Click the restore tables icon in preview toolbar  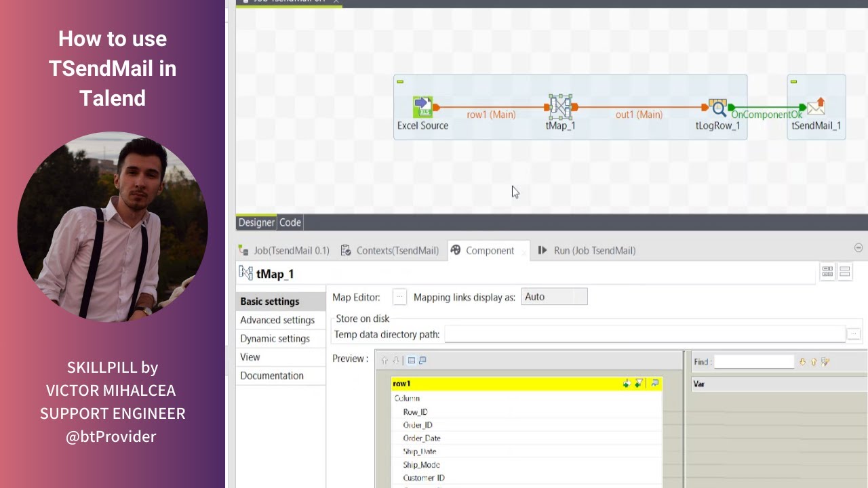pos(422,361)
